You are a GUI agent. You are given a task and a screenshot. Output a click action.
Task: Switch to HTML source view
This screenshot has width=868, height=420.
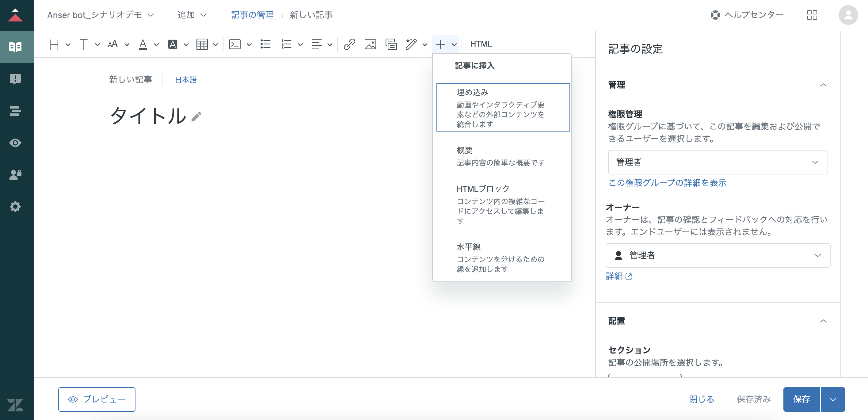481,44
